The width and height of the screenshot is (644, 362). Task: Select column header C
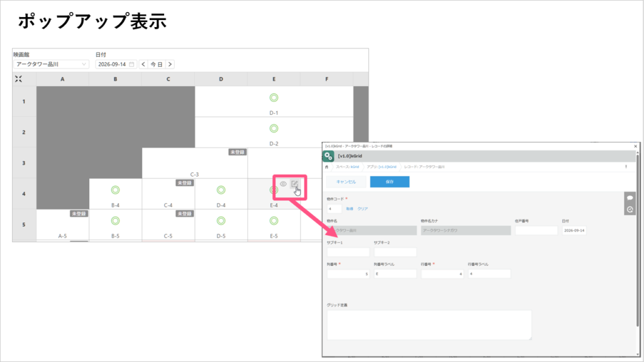pos(169,79)
